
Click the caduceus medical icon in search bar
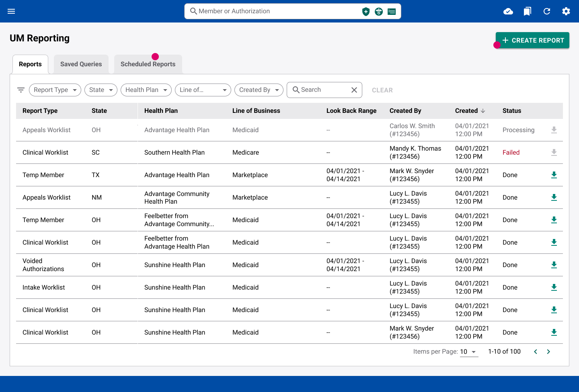(379, 12)
